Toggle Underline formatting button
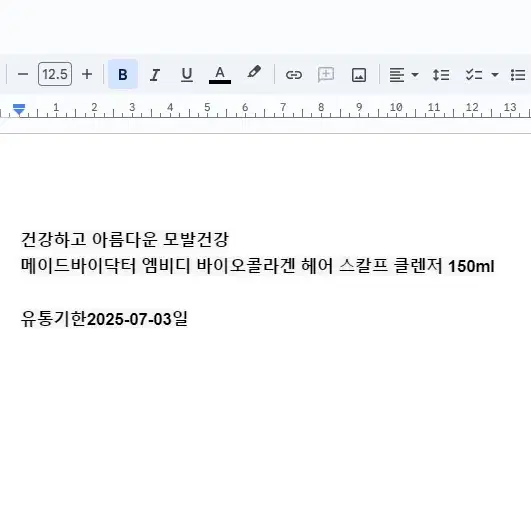 click(187, 75)
